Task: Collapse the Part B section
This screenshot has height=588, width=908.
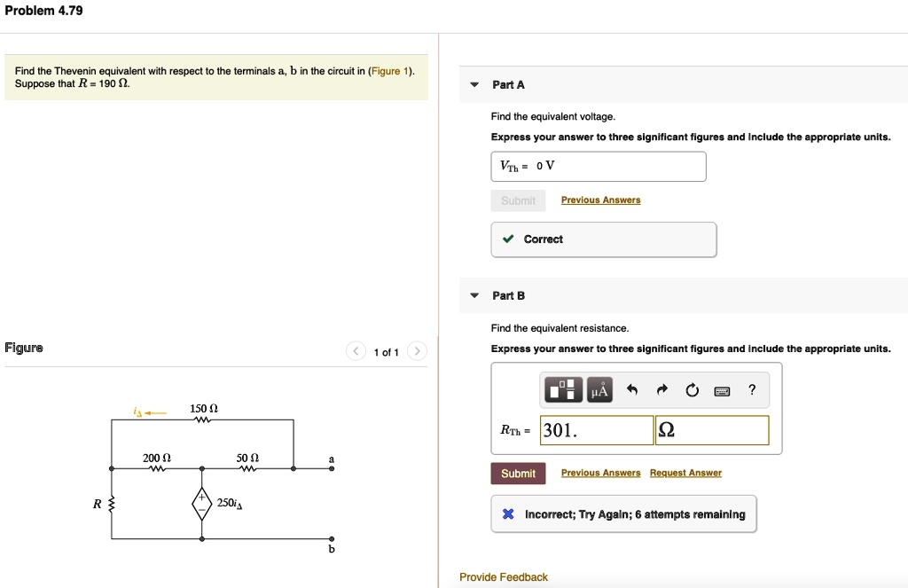Action: point(474,295)
